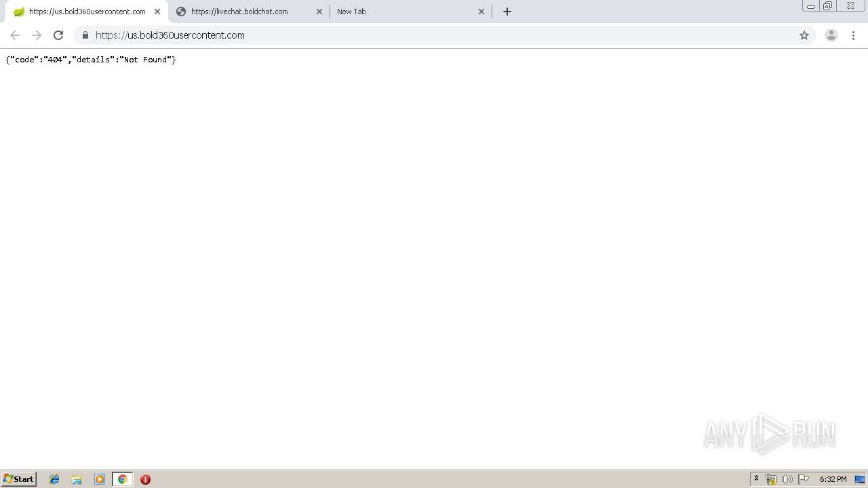Screen dimensions: 868x488
Task: Open the network tray icon
Action: (771, 479)
